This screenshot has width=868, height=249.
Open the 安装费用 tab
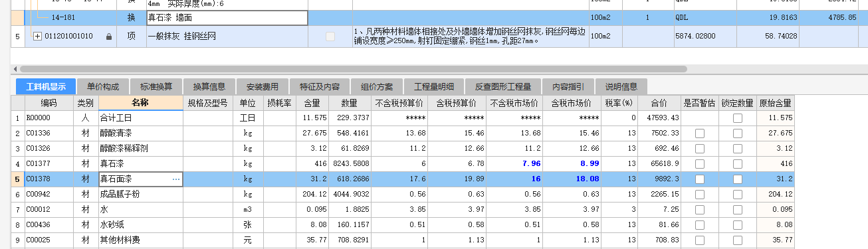click(x=263, y=86)
